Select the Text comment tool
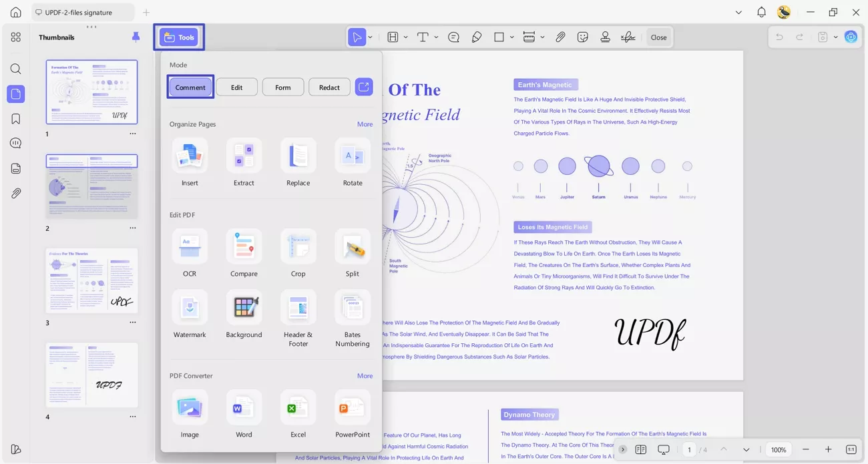This screenshot has height=464, width=868. coord(423,37)
